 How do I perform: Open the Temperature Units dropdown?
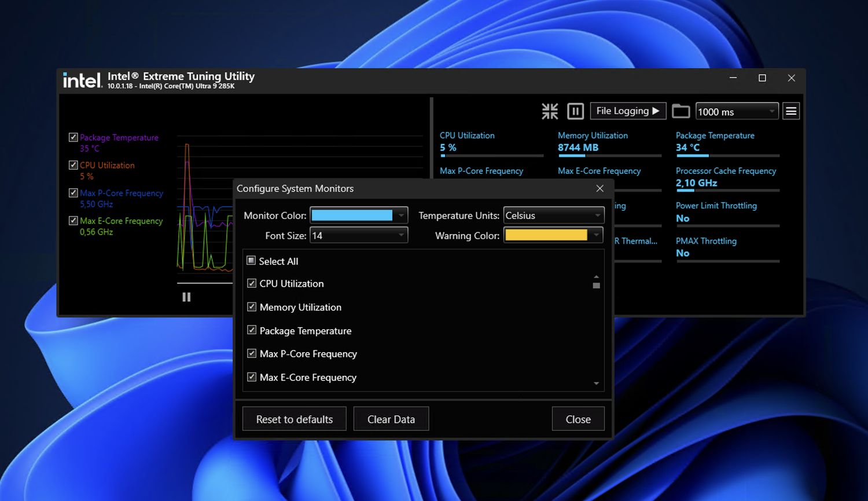click(x=554, y=215)
